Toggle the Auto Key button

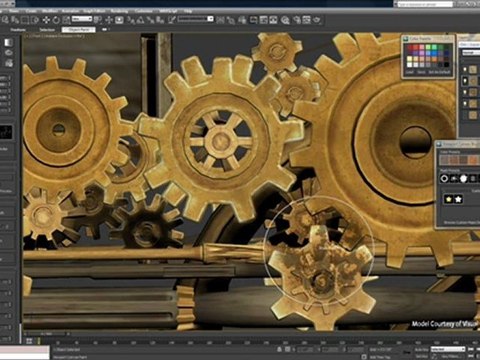(x=422, y=349)
